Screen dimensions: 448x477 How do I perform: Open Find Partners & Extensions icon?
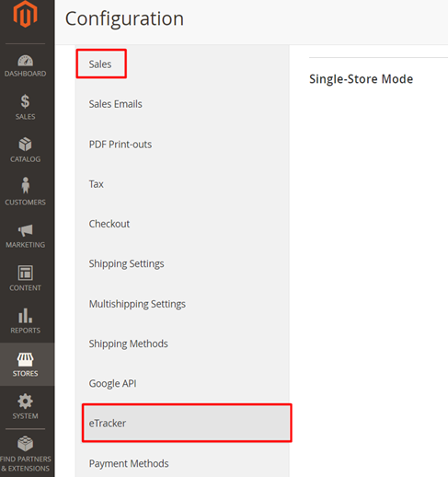click(25, 444)
